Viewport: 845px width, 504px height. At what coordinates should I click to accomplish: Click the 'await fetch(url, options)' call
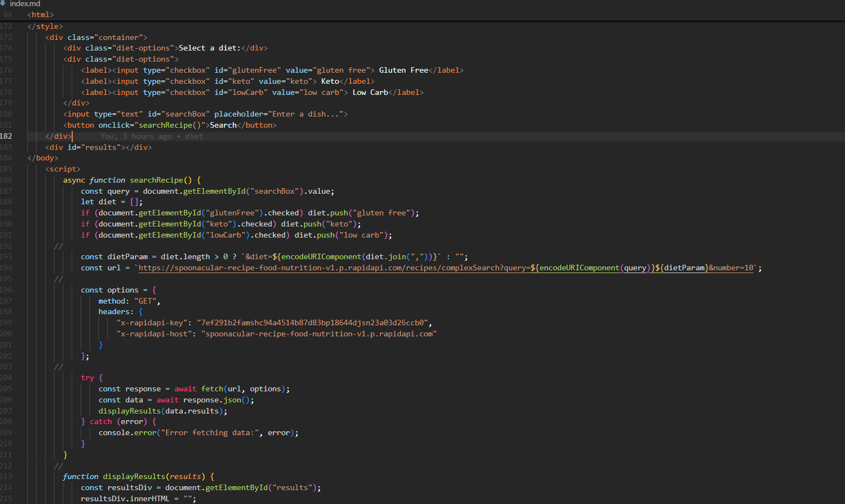coord(230,389)
